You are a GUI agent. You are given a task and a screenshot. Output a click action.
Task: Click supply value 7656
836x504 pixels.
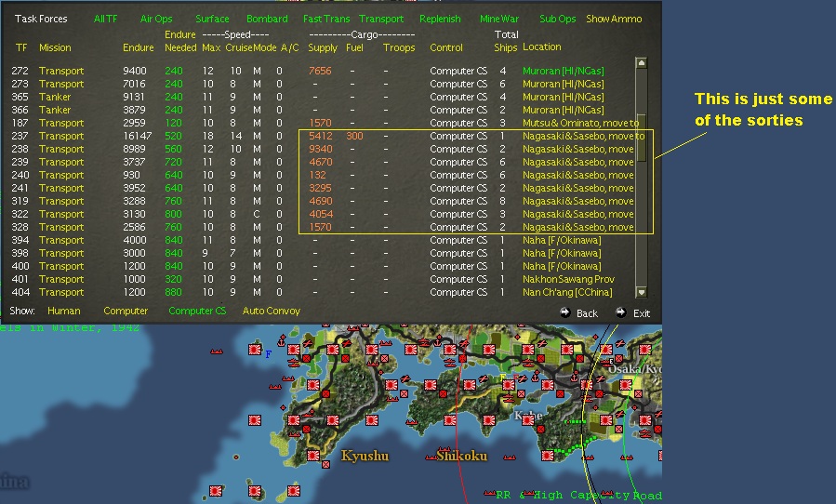coord(320,71)
